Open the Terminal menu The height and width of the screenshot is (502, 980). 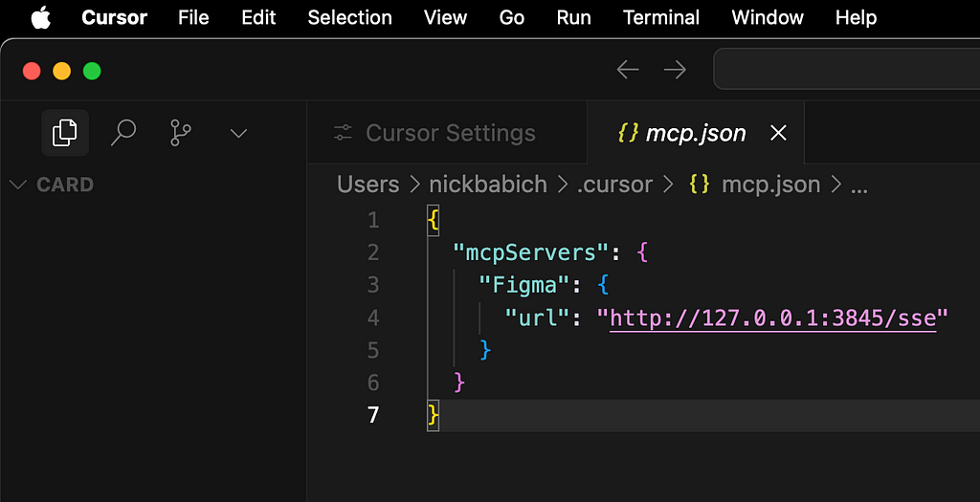pos(661,17)
